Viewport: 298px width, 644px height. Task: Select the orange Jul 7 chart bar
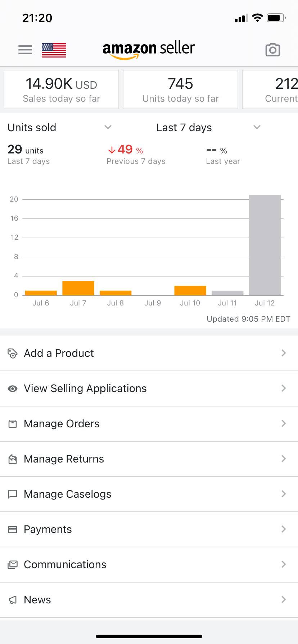pos(78,288)
